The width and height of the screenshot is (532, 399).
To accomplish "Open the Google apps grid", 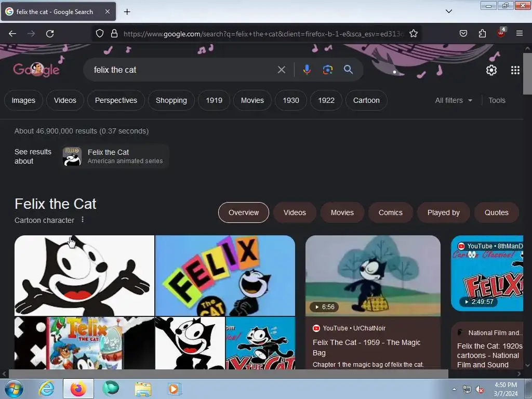I will (515, 70).
